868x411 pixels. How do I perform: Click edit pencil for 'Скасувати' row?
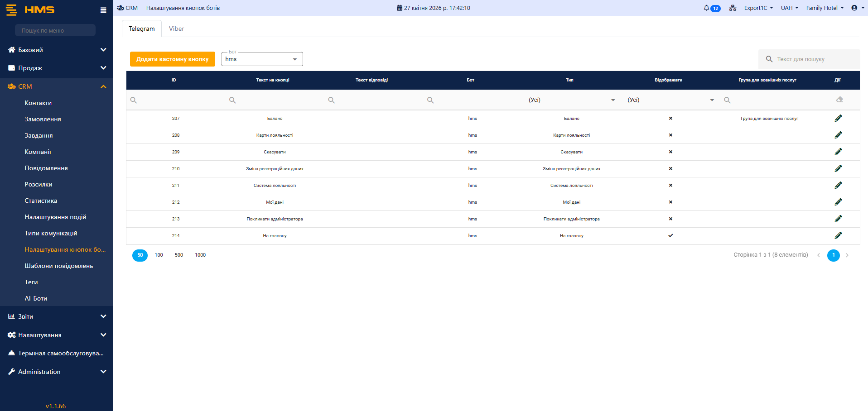click(x=838, y=152)
